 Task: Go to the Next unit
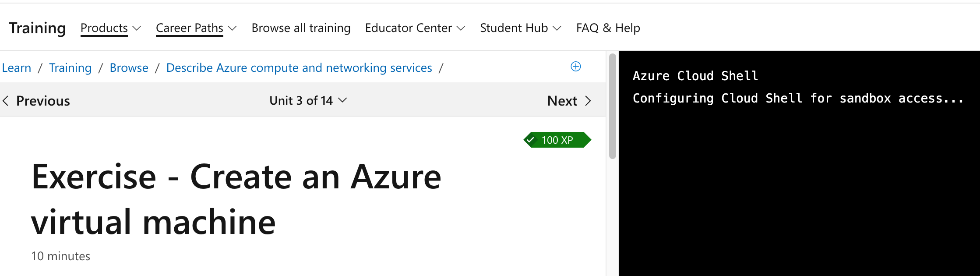[569, 101]
